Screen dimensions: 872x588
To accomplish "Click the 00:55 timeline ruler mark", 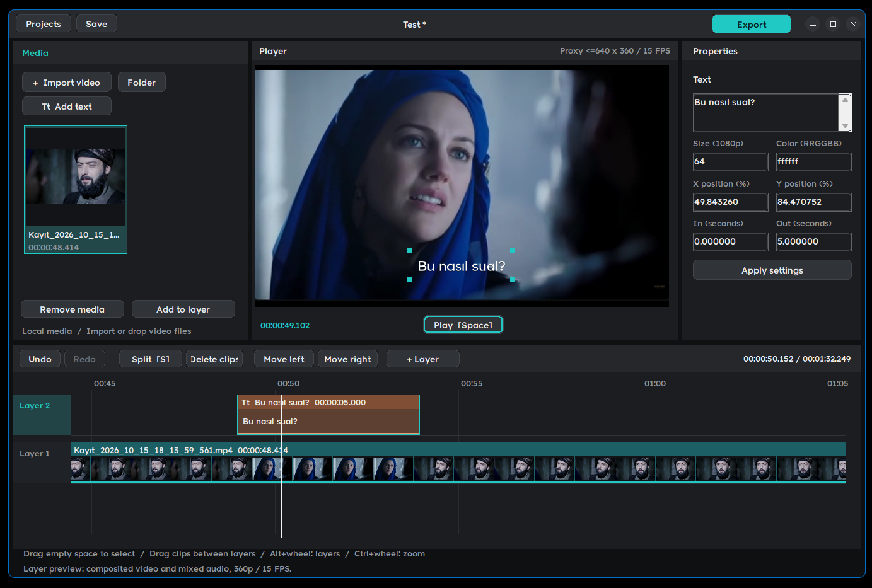I will click(472, 383).
